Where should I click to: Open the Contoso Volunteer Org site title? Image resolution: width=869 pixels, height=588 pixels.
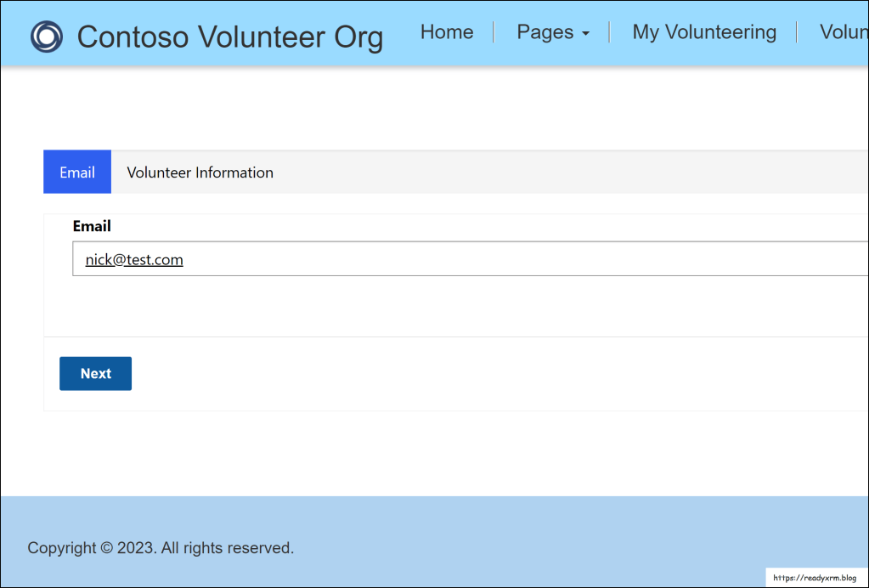(x=229, y=37)
